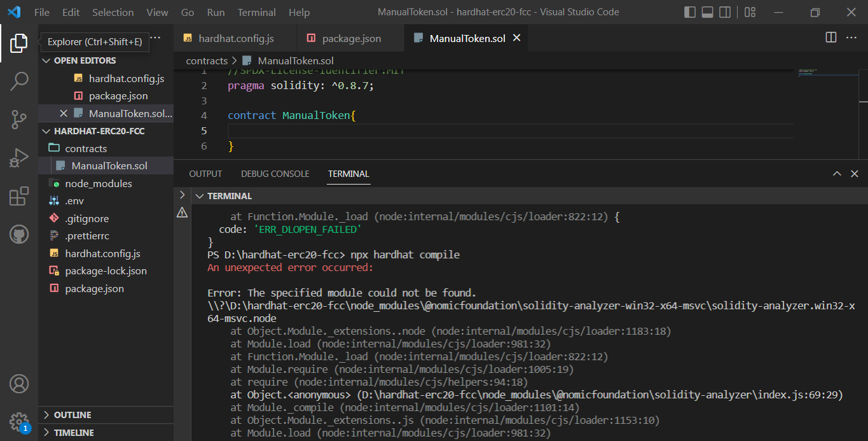Split the editor to the right
The width and height of the screenshot is (868, 441).
point(831,38)
